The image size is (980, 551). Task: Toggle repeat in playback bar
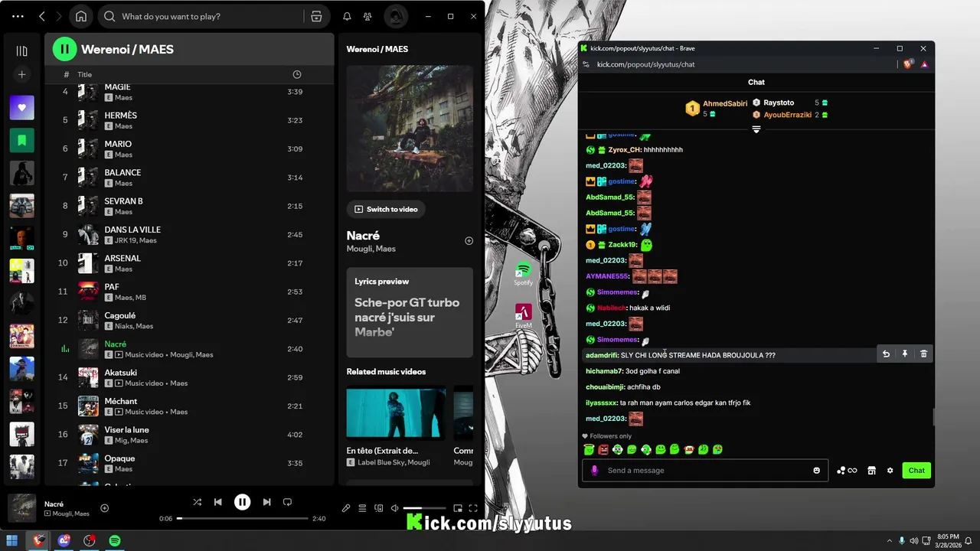click(288, 502)
